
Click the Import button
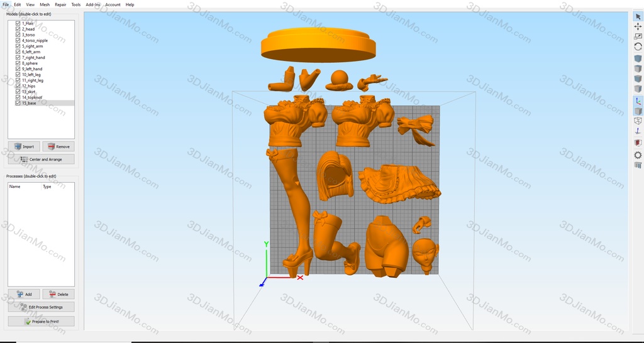click(x=24, y=146)
